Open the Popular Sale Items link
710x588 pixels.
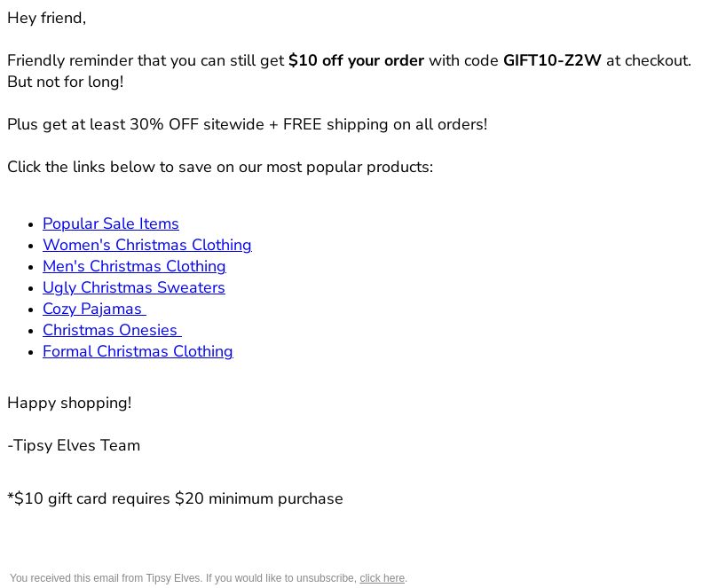click(x=110, y=223)
